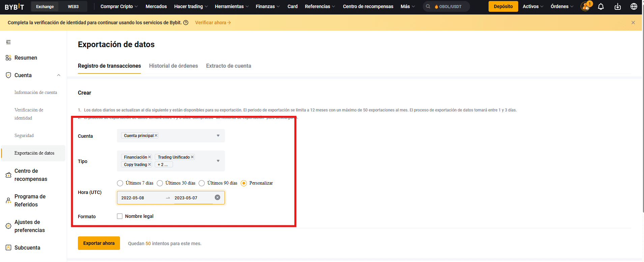The width and height of the screenshot is (644, 262).
Task: Switch to Extracto de cuenta tab
Action: click(229, 66)
